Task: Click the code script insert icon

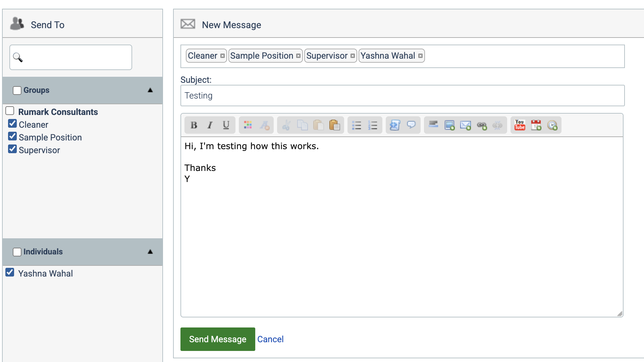Action: tap(395, 125)
